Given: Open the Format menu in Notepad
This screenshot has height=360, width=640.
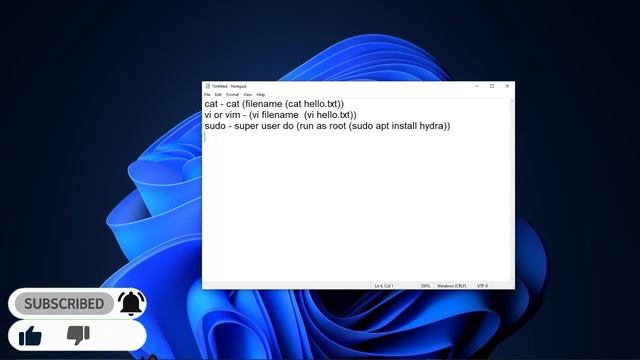Looking at the screenshot, I should pyautogui.click(x=232, y=95).
